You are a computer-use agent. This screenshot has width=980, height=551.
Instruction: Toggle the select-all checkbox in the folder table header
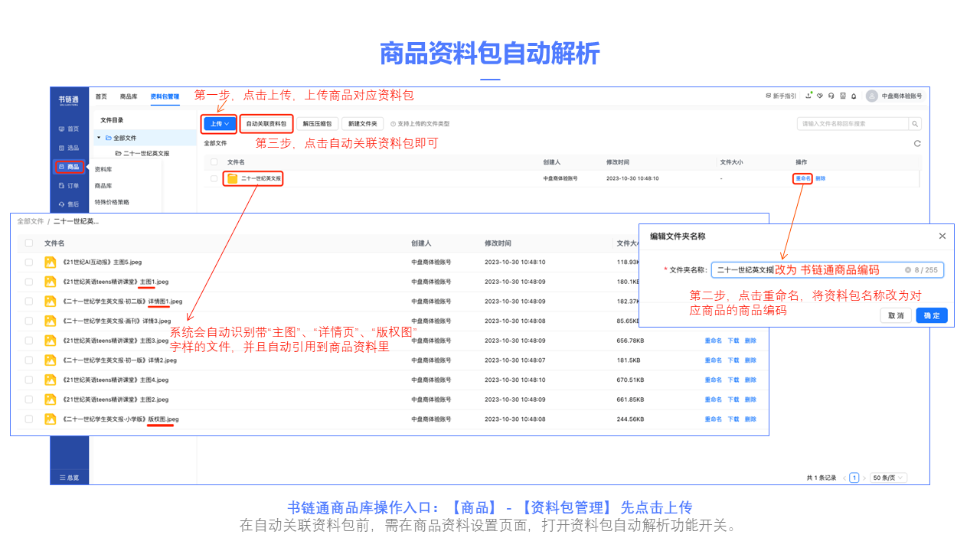(x=214, y=162)
